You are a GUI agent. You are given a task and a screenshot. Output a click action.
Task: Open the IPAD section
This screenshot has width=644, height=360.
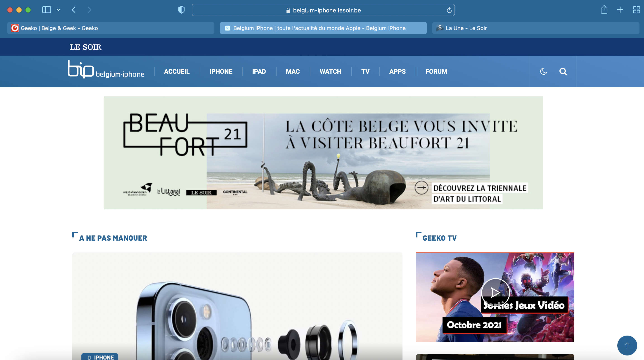(259, 71)
